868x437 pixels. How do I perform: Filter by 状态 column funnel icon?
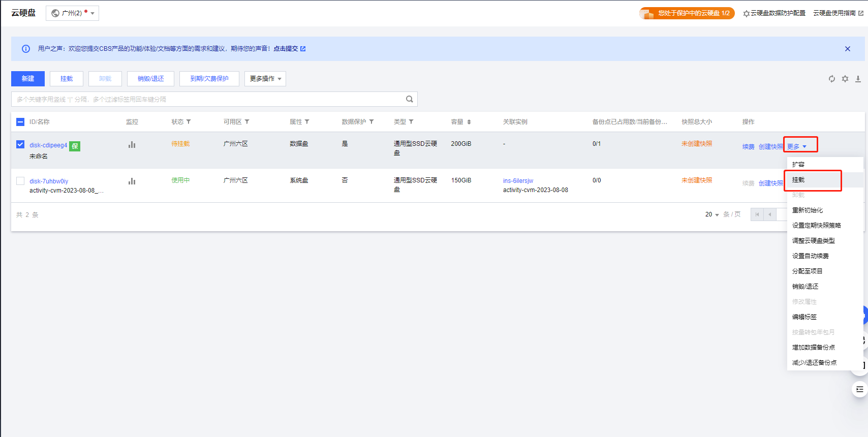[189, 122]
